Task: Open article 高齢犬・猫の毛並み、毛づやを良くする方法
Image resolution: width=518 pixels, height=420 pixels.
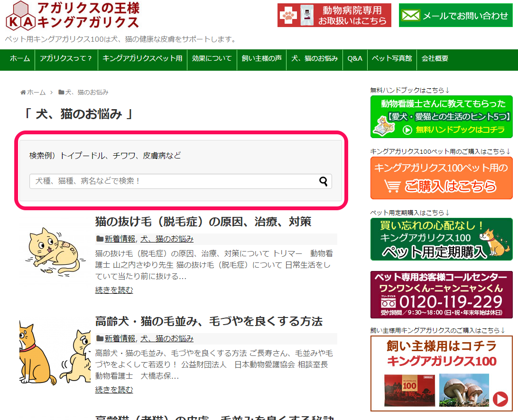Action: 209,321
